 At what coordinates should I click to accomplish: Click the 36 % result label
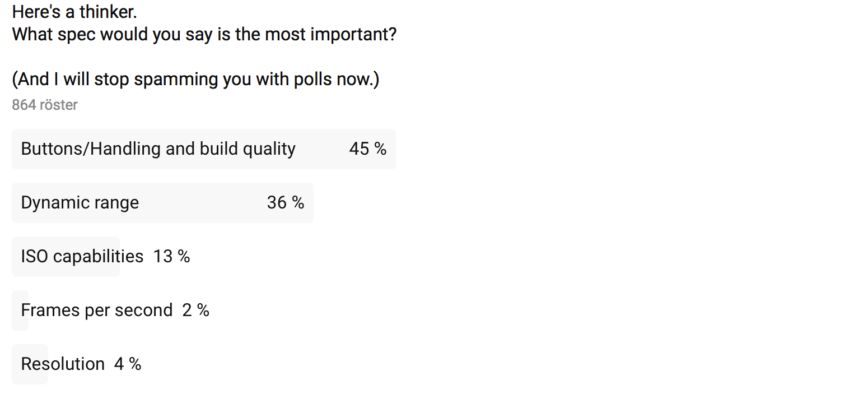(x=286, y=202)
